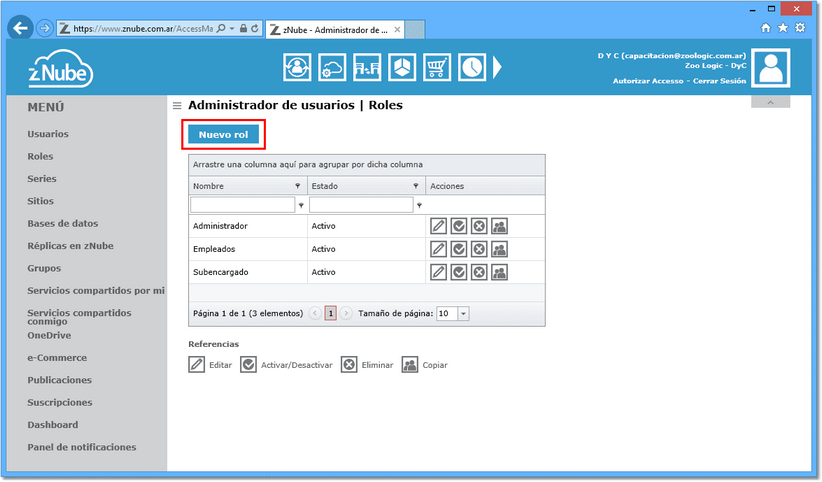Open OneDrive in the side menu

(x=49, y=336)
